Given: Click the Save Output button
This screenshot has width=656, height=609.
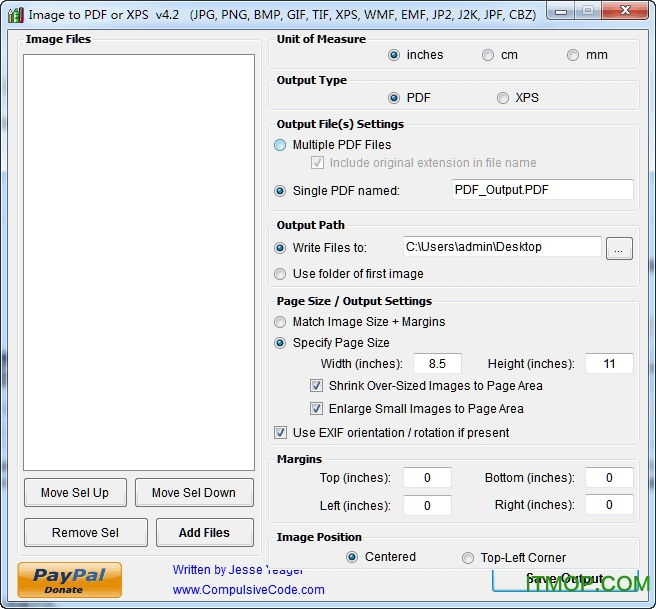Looking at the screenshot, I should [x=565, y=580].
